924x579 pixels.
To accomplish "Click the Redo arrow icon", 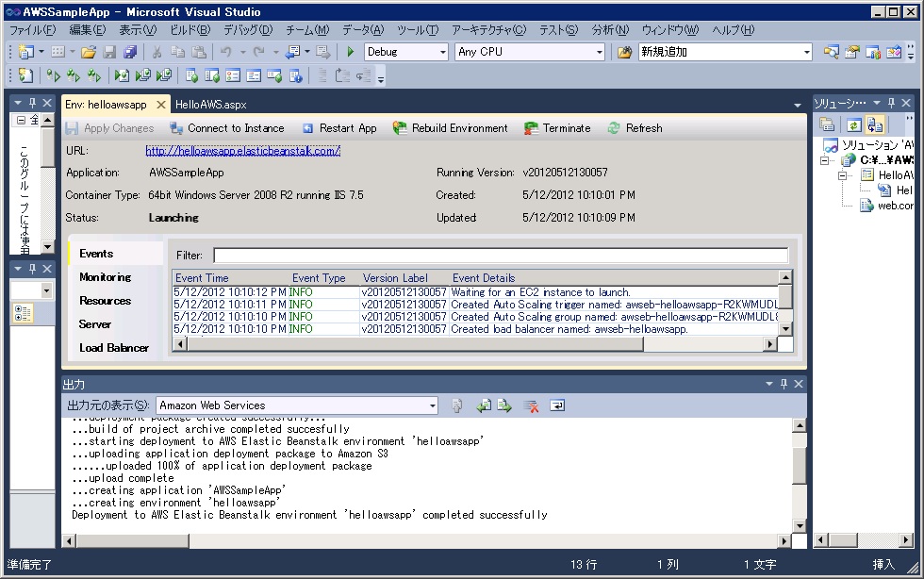I will point(258,52).
